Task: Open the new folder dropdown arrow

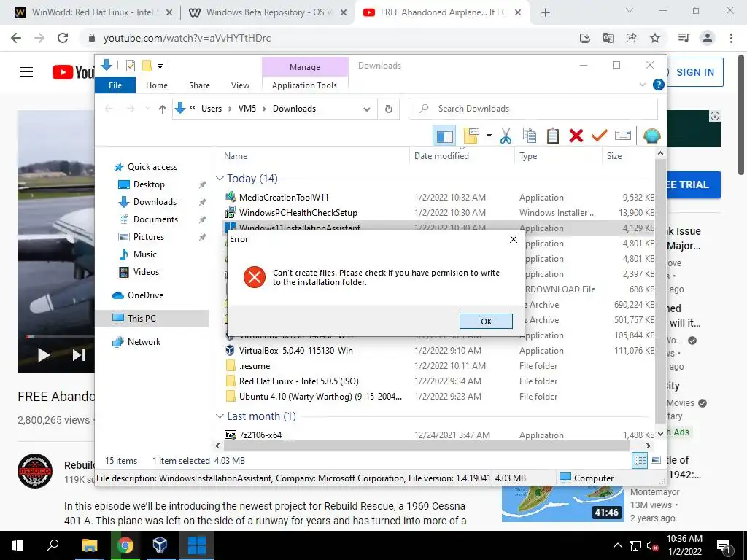Action: pos(489,136)
